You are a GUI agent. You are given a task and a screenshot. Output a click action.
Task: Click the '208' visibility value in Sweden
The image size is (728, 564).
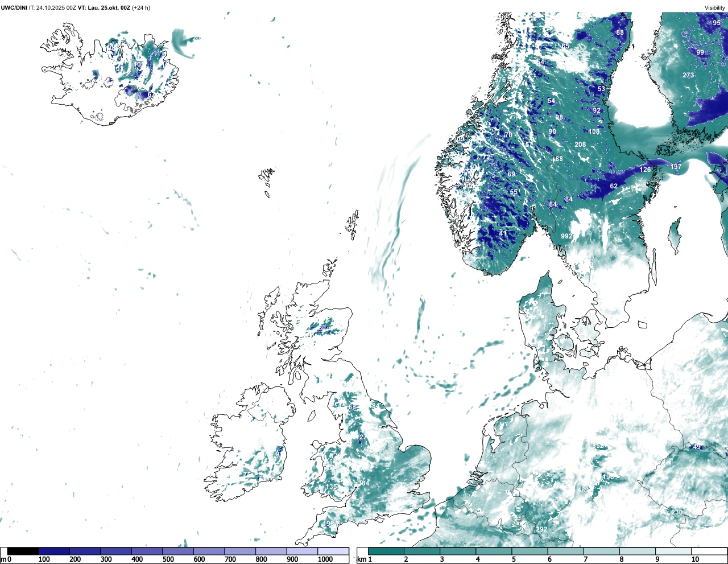(580, 145)
